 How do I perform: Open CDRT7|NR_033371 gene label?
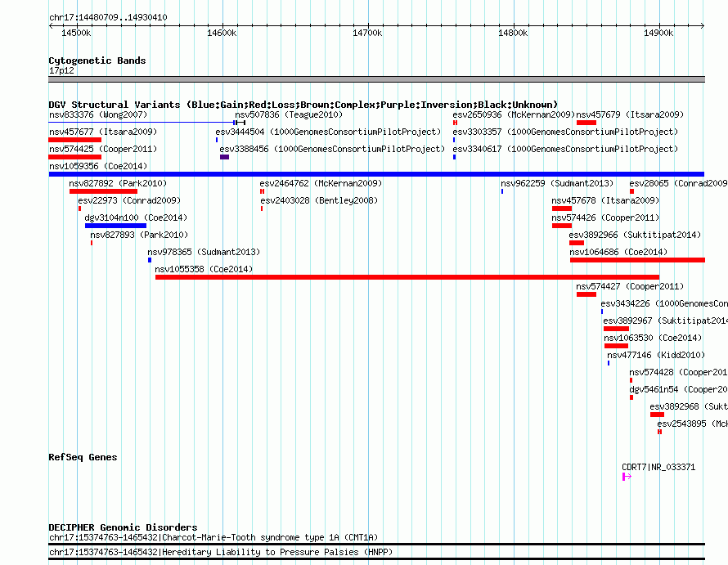click(x=658, y=467)
